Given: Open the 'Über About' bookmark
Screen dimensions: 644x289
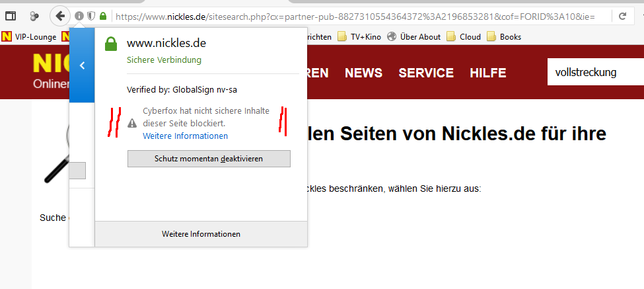Looking at the screenshot, I should [414, 37].
